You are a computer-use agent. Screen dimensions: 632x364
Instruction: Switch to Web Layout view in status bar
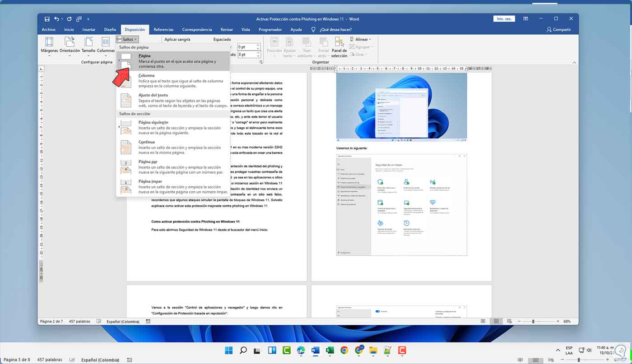pyautogui.click(x=509, y=322)
